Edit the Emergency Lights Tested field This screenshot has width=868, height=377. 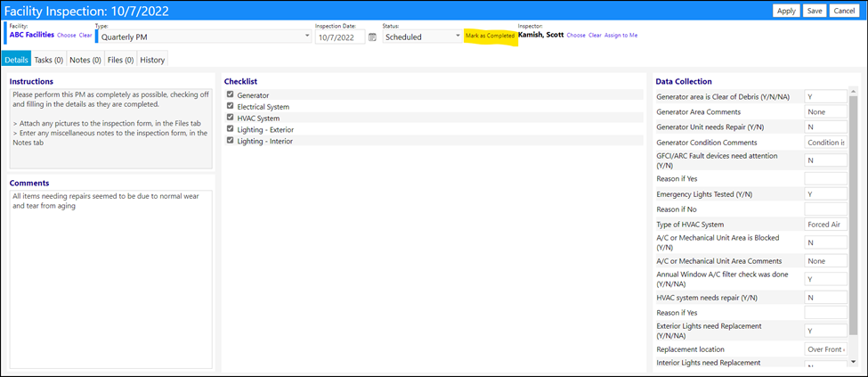tap(825, 194)
